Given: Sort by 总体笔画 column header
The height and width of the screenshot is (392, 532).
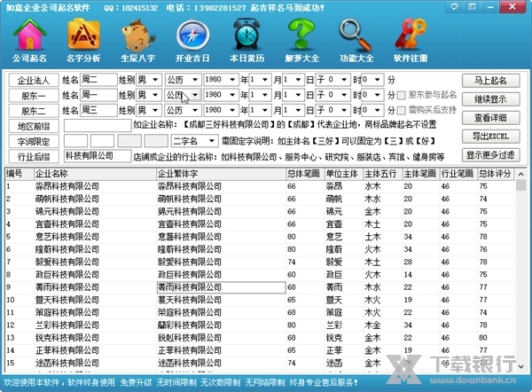Looking at the screenshot, I should 305,174.
